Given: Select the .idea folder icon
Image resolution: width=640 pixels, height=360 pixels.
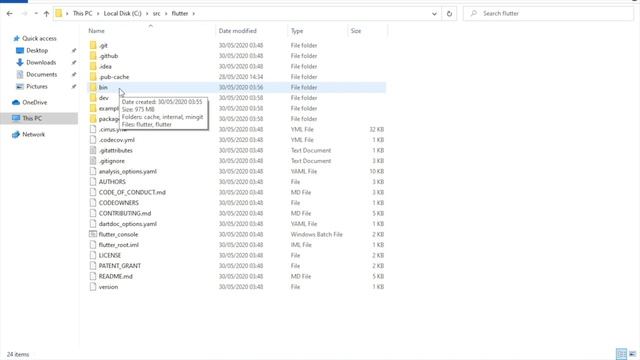Looking at the screenshot, I should [x=93, y=66].
